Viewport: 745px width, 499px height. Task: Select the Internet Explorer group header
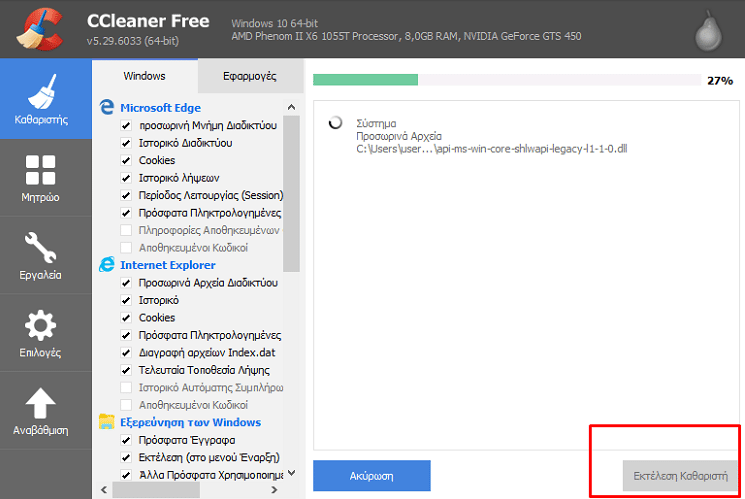pos(168,265)
